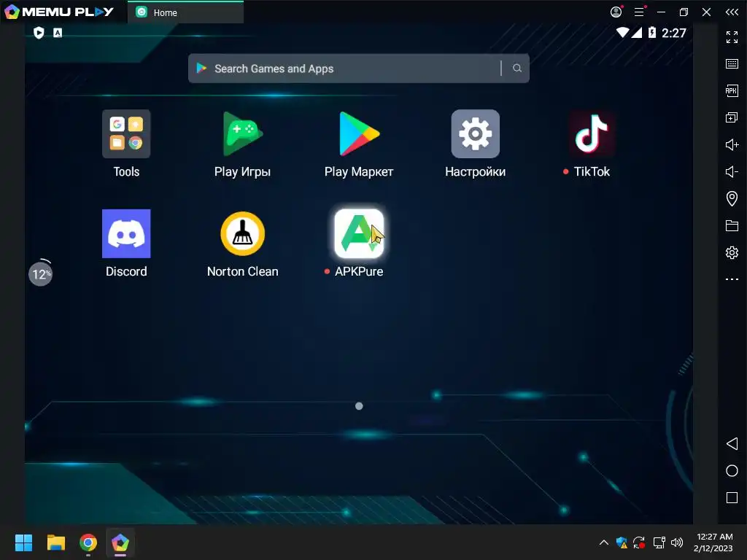Switch to the Home tab
The height and width of the screenshot is (560, 747).
coord(185,12)
